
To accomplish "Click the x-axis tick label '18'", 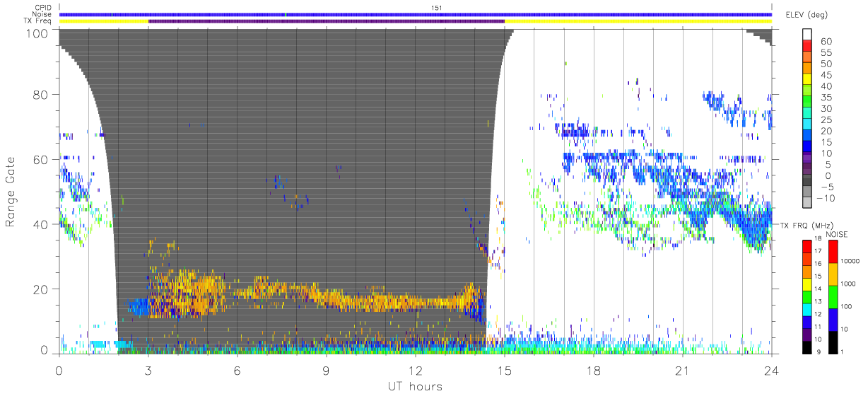I will (x=593, y=369).
